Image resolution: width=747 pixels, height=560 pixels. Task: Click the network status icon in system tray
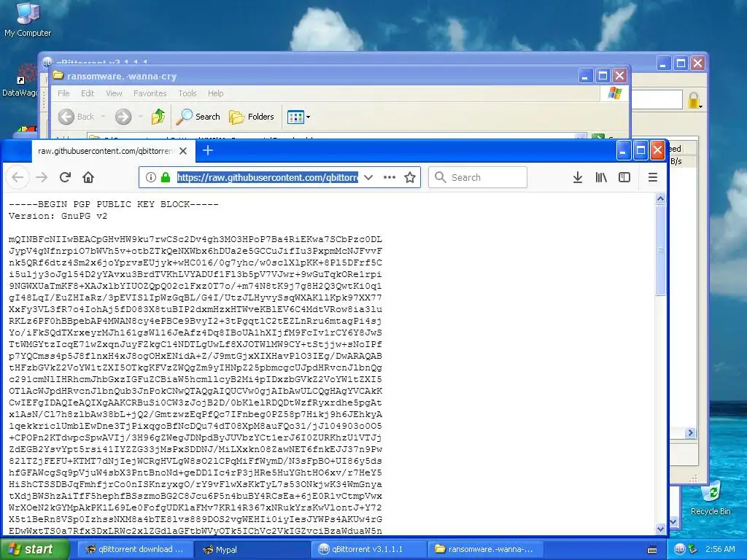[x=692, y=549]
